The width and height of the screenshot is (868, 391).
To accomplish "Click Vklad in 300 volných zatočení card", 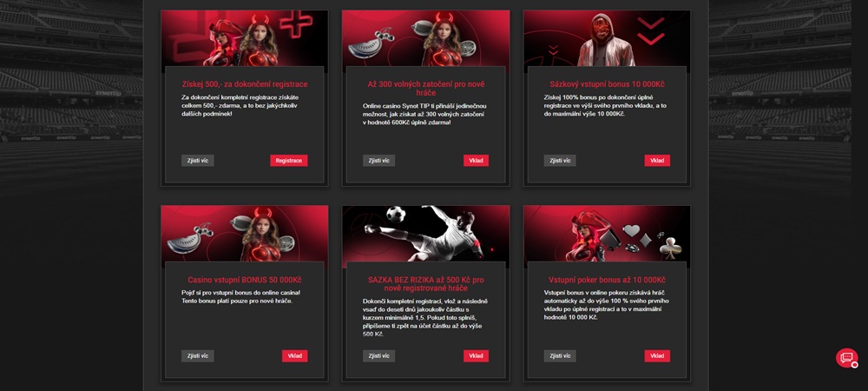I will 476,161.
